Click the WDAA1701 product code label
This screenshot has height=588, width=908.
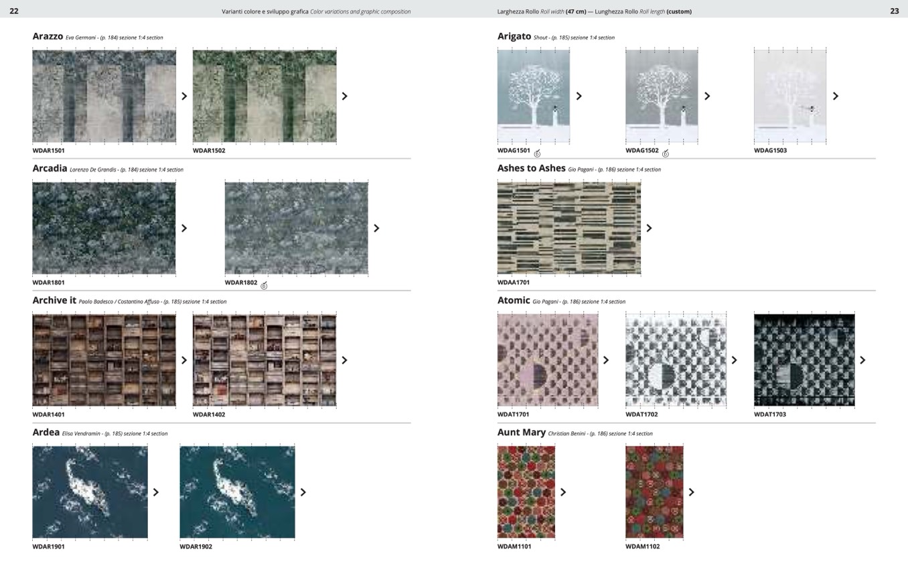[513, 283]
